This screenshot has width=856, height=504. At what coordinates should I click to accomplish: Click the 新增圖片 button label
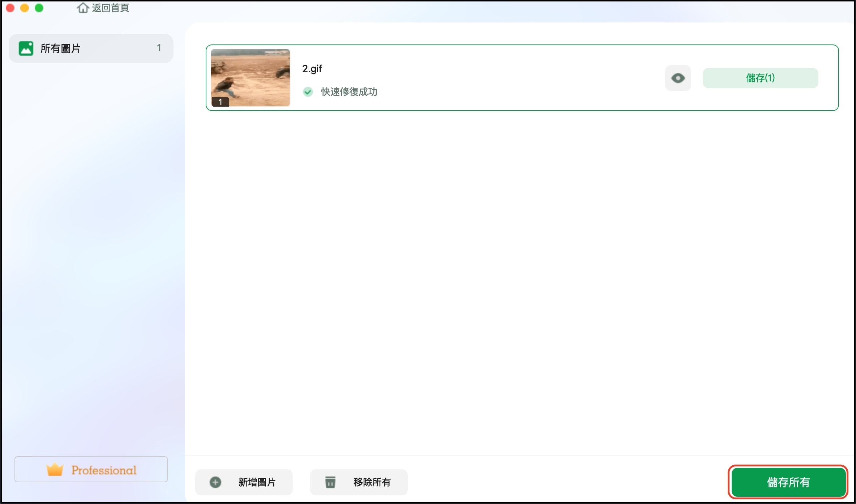click(257, 482)
